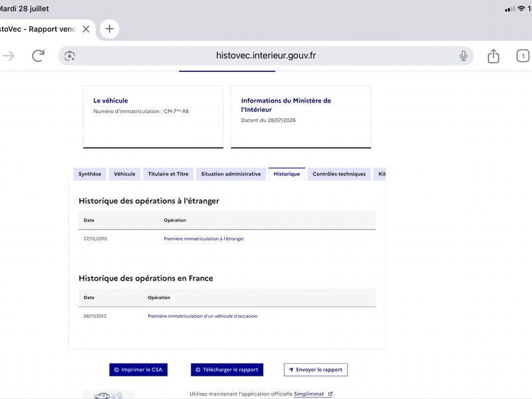Click the cellular signal bars icon
This screenshot has height=399, width=532.
pos(509,9)
